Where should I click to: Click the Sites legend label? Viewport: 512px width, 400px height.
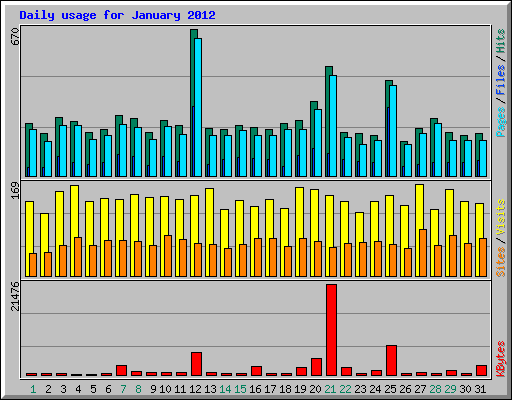click(501, 262)
